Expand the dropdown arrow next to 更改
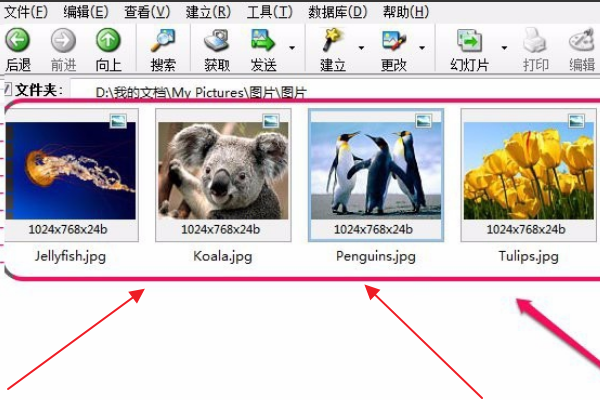The width and height of the screenshot is (600, 400). point(421,47)
